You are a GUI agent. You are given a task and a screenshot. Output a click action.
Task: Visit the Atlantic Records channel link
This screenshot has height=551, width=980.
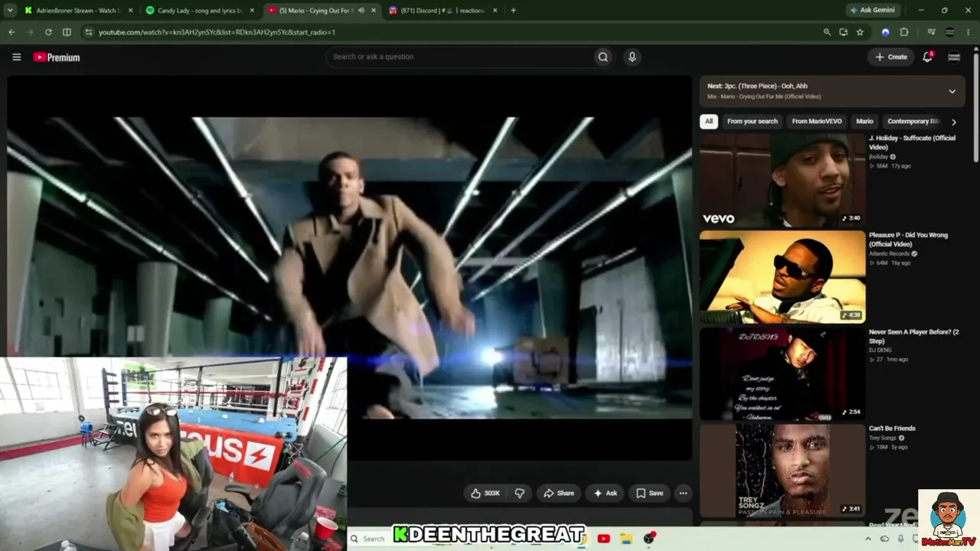pyautogui.click(x=890, y=253)
